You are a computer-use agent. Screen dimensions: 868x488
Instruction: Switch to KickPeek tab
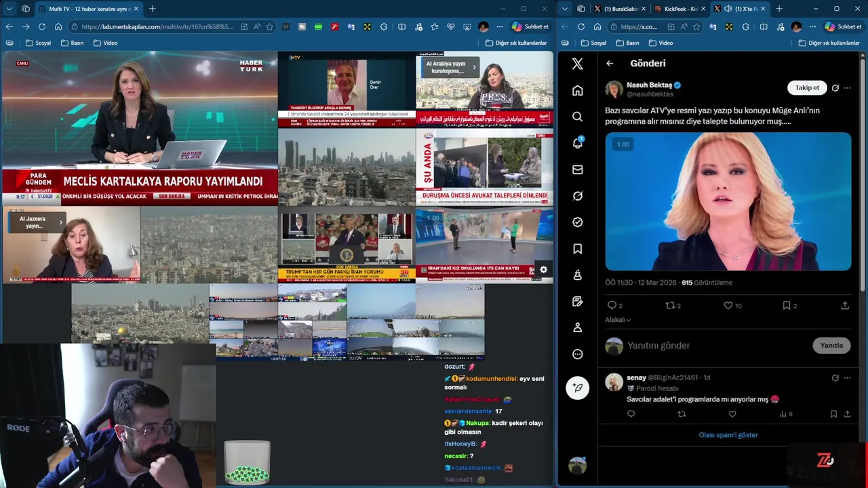[x=679, y=9]
